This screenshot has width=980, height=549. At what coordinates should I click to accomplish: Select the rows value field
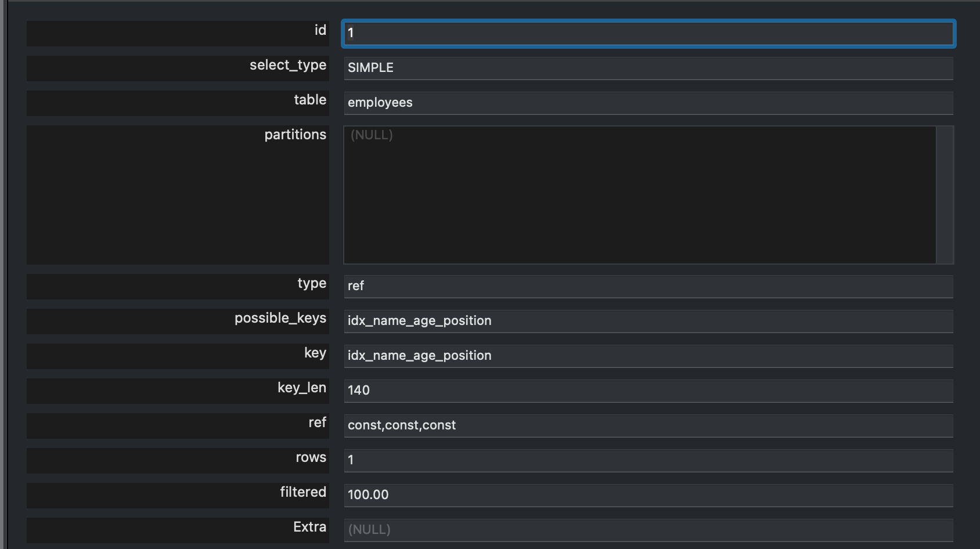coord(648,460)
